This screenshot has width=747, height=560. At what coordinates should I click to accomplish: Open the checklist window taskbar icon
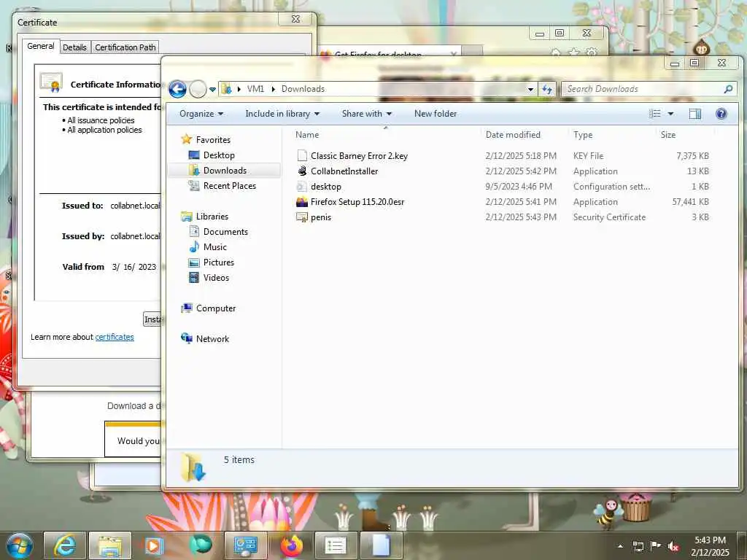[336, 545]
